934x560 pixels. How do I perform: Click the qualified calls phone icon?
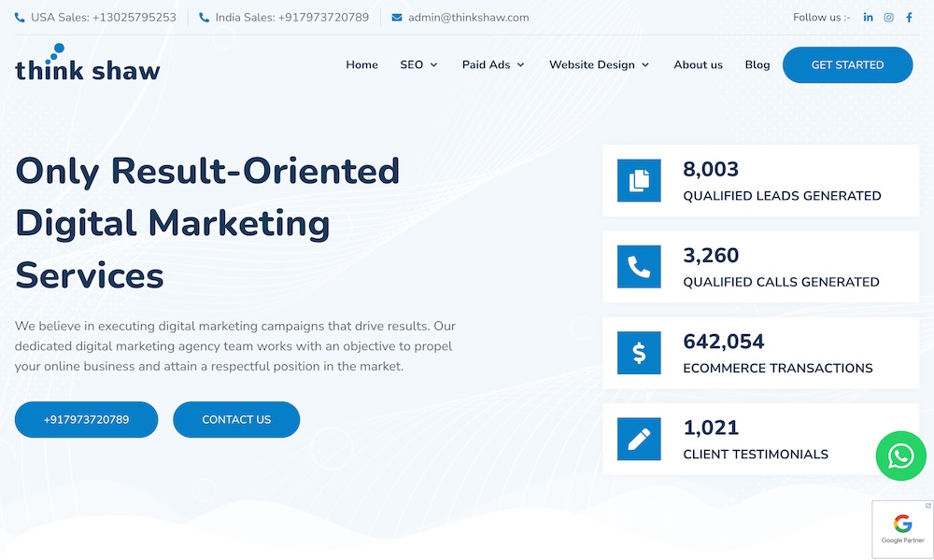pos(639,267)
